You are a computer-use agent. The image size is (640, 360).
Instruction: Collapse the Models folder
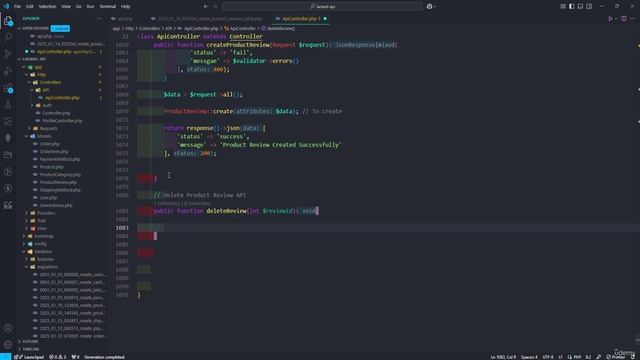tap(27, 136)
